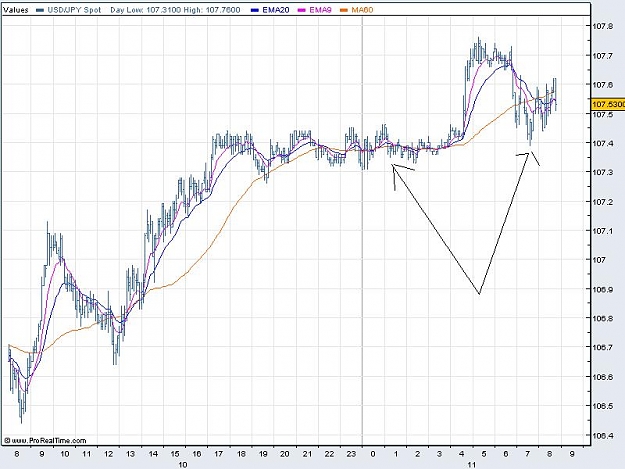Click hour 13 on the time axis
625x469 pixels.
click(x=131, y=454)
